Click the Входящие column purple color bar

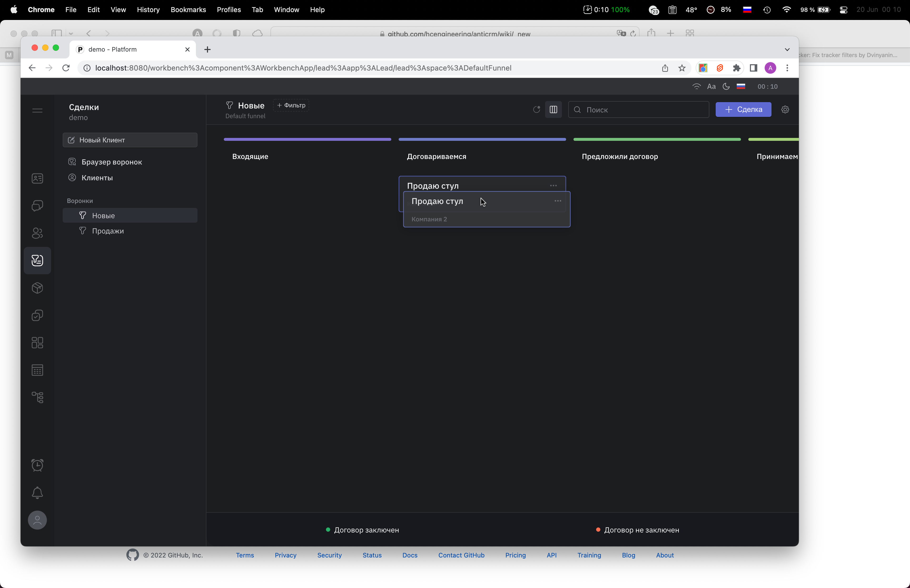coord(307,139)
